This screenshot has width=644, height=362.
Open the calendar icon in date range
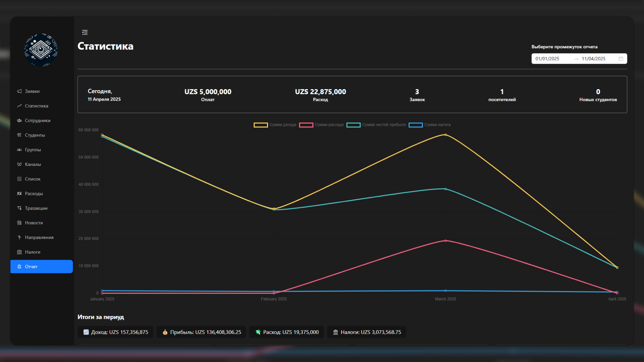point(621,59)
